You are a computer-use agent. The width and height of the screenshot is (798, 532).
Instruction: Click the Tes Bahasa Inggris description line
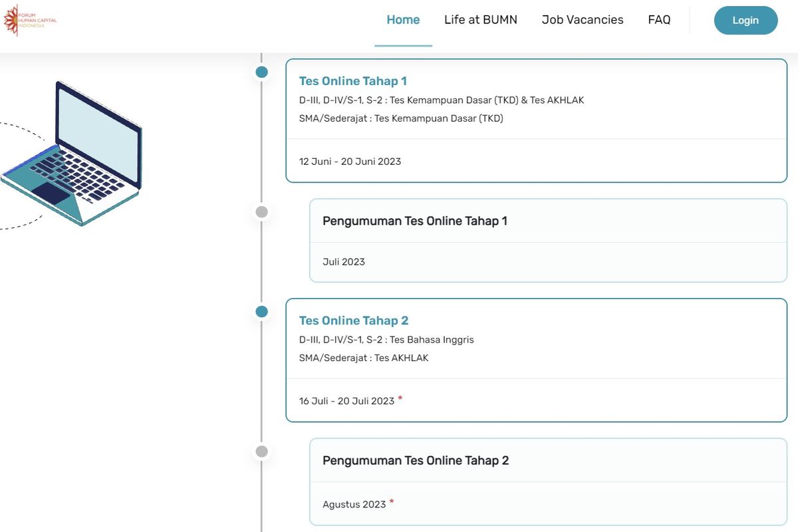pyautogui.click(x=386, y=340)
